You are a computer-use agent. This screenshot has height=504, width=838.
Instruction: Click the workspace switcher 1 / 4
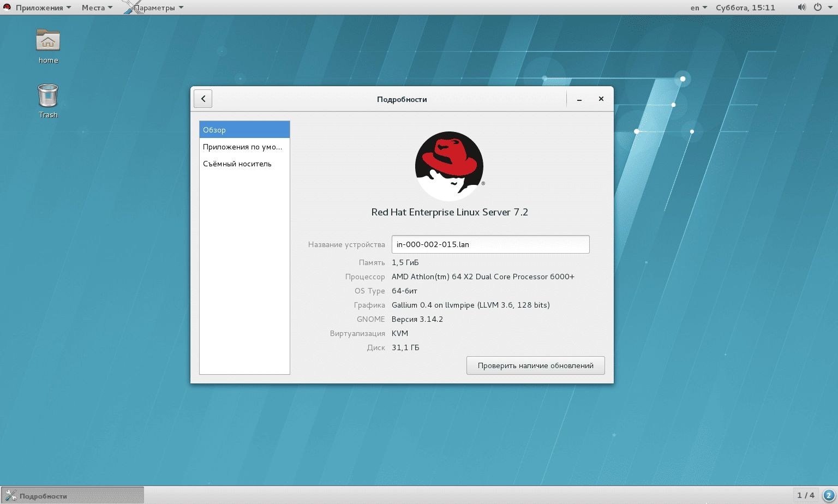[x=805, y=495]
